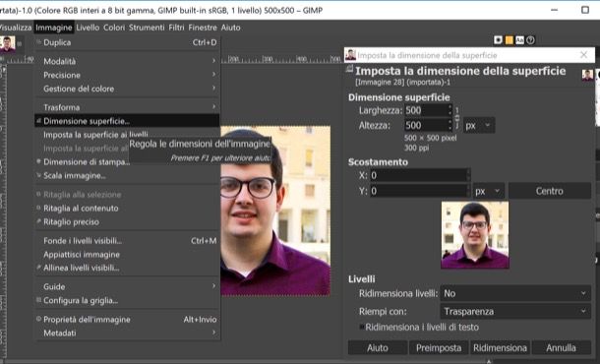Open the fonts 'Aa' dock icon
This screenshot has height=364, width=600.
[x=519, y=39]
